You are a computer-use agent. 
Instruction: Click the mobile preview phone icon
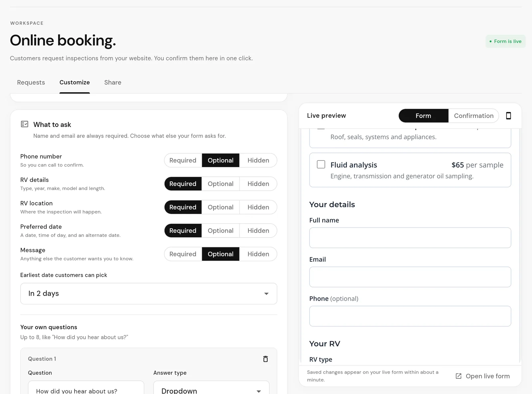point(508,116)
